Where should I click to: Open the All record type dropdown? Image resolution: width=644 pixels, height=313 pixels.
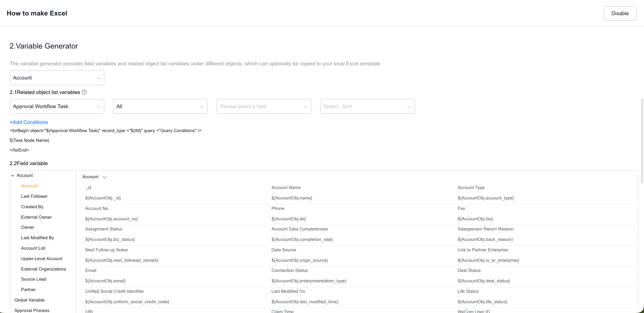[x=160, y=106]
